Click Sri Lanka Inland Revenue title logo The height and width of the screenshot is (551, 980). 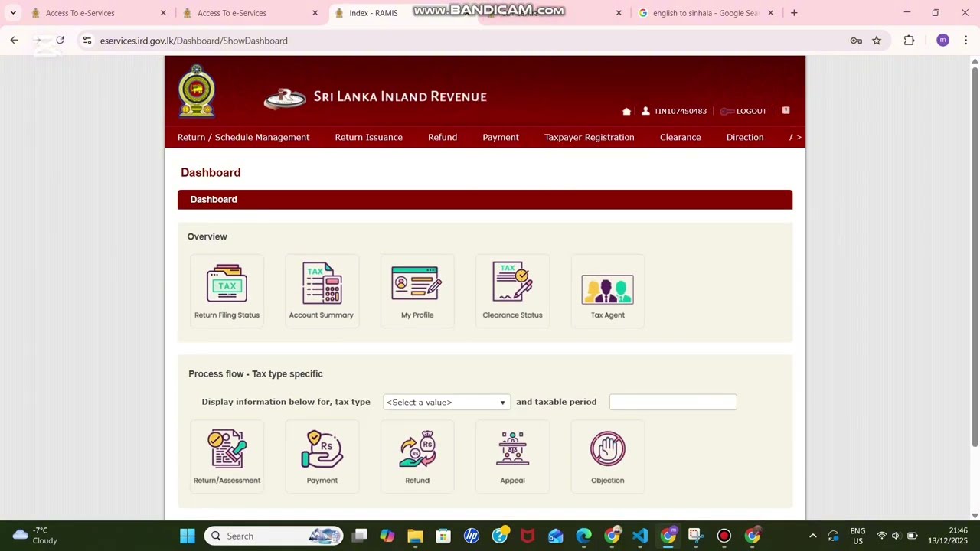coord(375,97)
